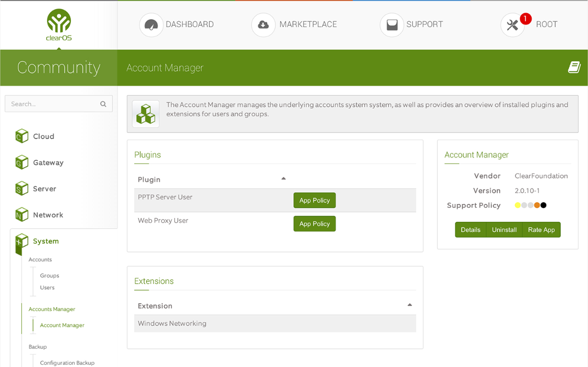The image size is (588, 367).
Task: Open App Policy for PPTP Server User
Action: [315, 200]
